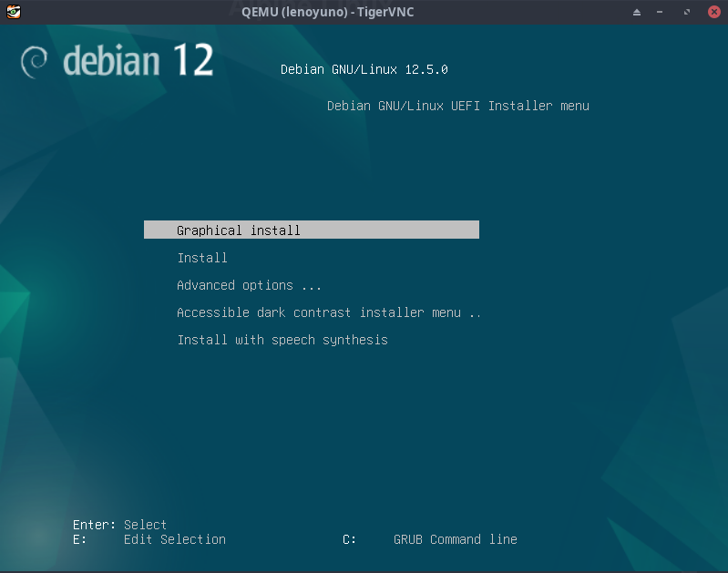Viewport: 728px width, 573px height.
Task: Click the Debian swirl logo
Action: (36, 61)
